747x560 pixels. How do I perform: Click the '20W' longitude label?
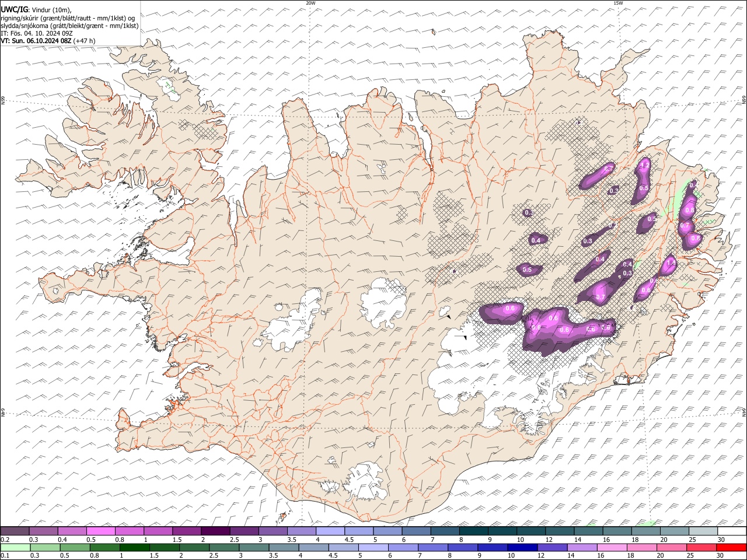(310, 3)
